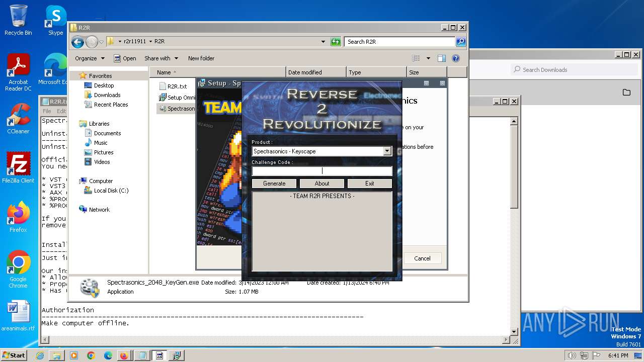Open the About dialog in keygen
644x362 pixels.
pos(322,184)
